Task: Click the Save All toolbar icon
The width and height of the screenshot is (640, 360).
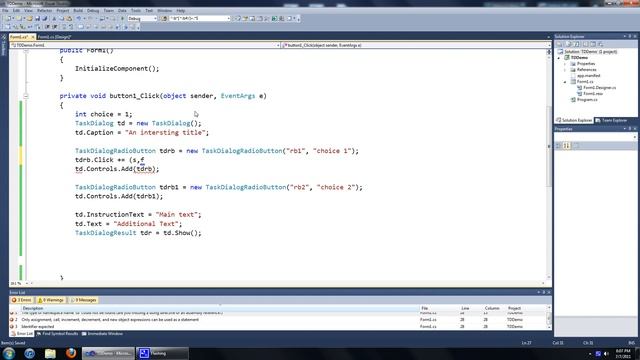Action: [44, 18]
